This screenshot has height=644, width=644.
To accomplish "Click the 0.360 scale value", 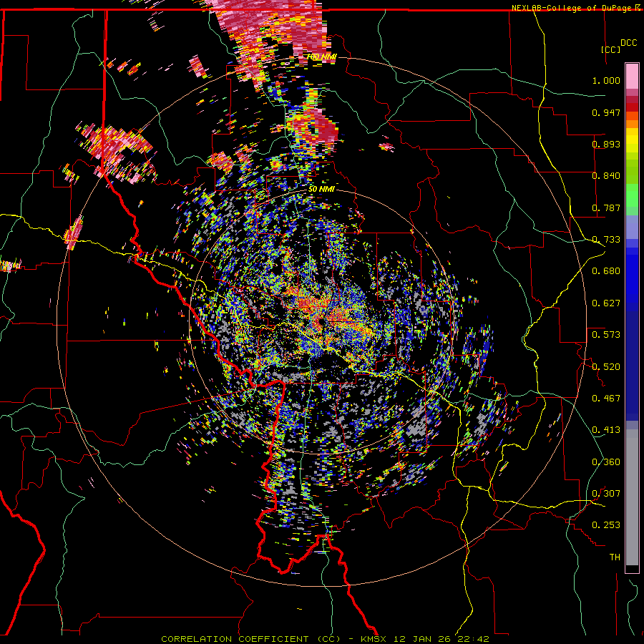I will [606, 462].
